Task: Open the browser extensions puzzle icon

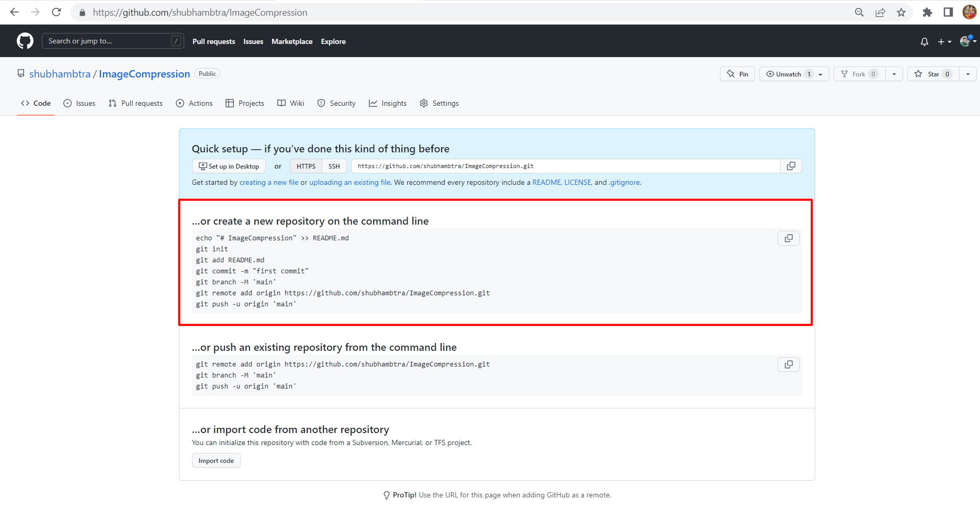Action: [x=927, y=13]
